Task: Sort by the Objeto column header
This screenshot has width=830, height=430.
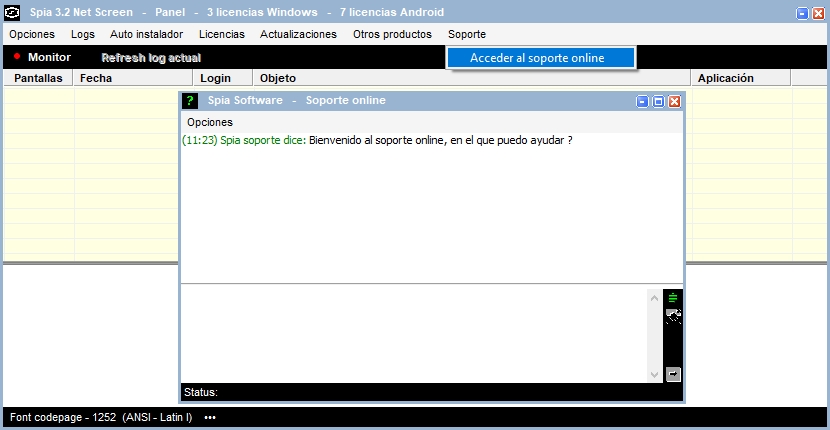Action: tap(472, 78)
